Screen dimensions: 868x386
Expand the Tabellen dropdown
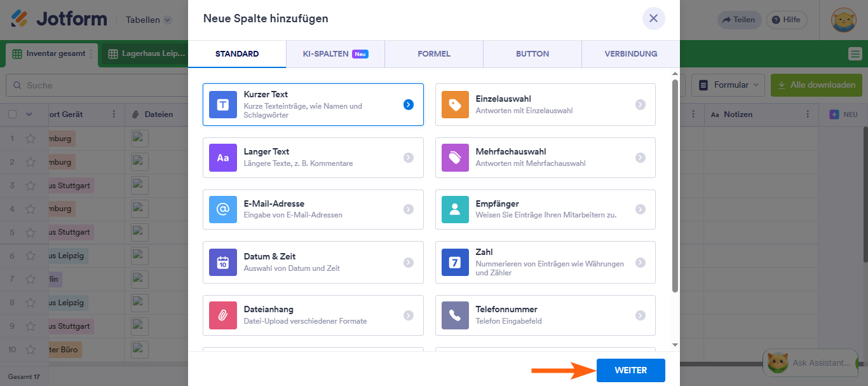(149, 20)
